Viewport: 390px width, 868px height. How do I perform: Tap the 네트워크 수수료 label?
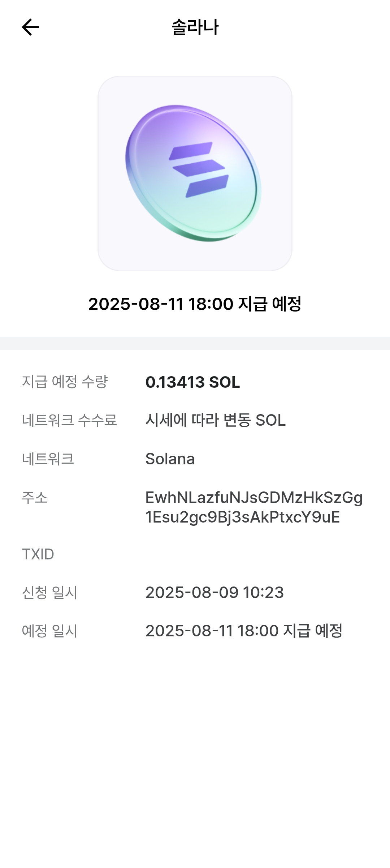[69, 420]
